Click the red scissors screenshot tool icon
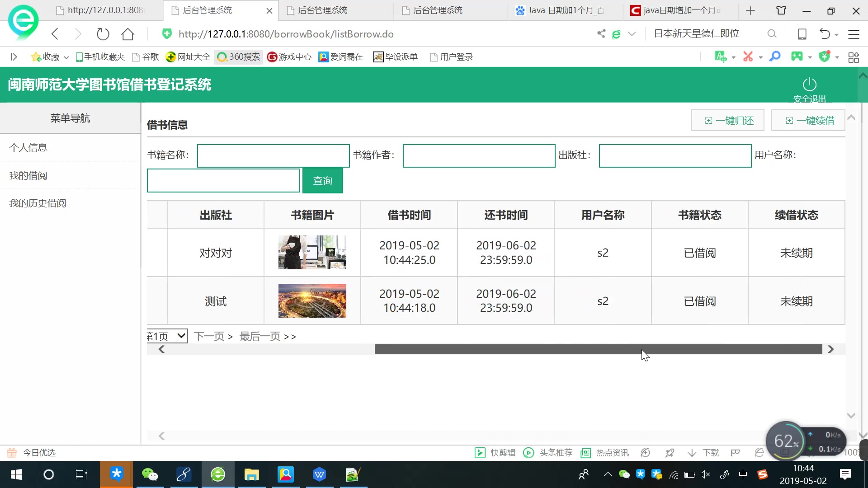Screen dimensions: 868x488 tap(749, 56)
